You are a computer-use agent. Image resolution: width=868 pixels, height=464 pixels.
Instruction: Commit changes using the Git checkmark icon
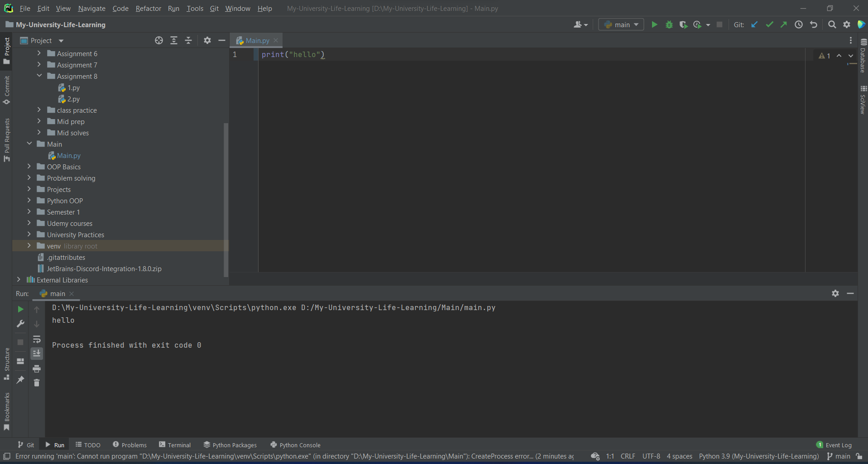[769, 24]
